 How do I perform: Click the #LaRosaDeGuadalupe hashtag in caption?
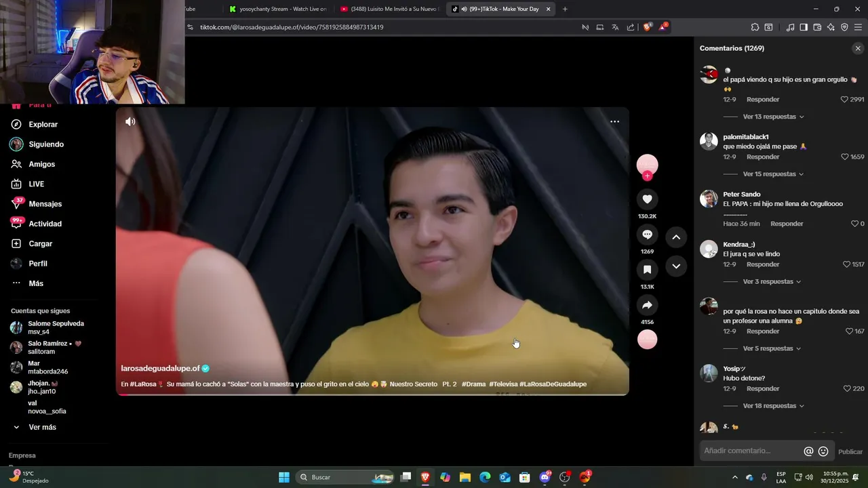tap(553, 384)
